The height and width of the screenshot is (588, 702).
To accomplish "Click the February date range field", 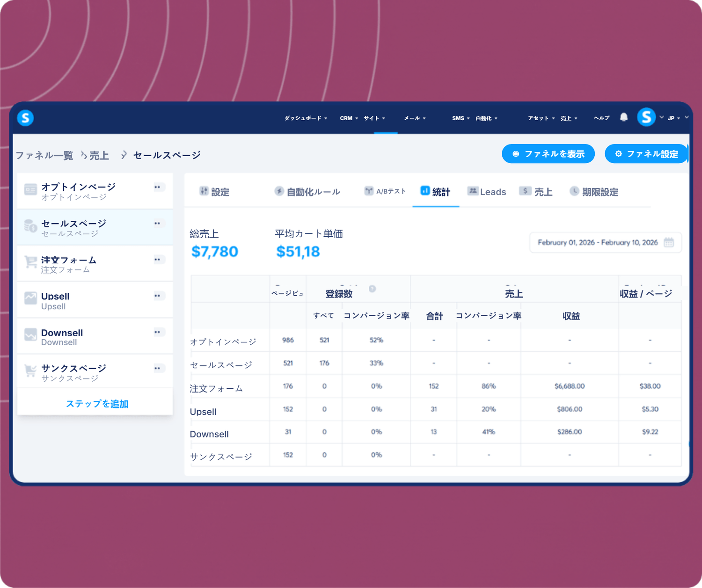I will click(606, 242).
